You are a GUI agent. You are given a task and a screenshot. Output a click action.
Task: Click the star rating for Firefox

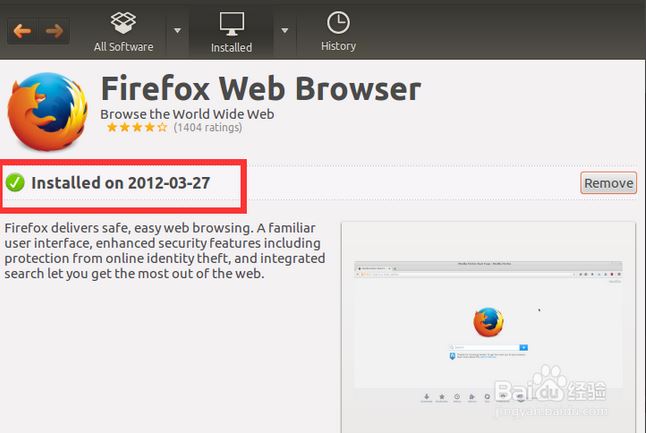[137, 127]
